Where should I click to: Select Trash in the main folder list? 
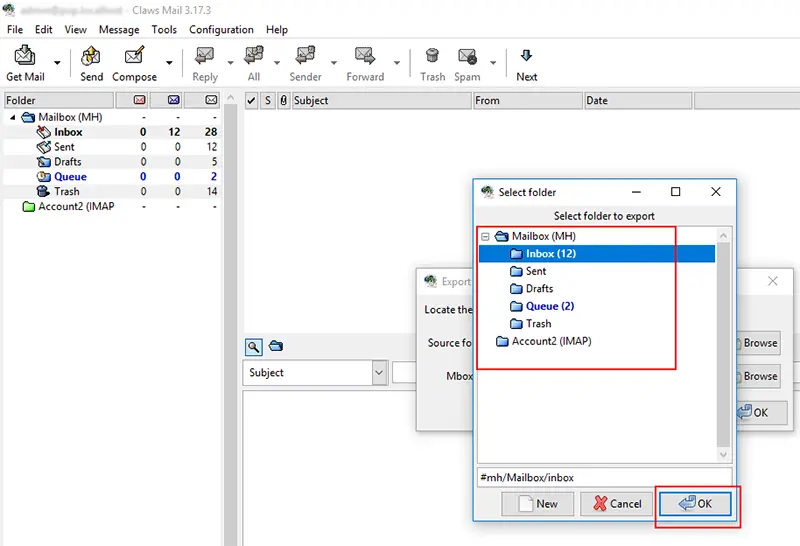[67, 191]
